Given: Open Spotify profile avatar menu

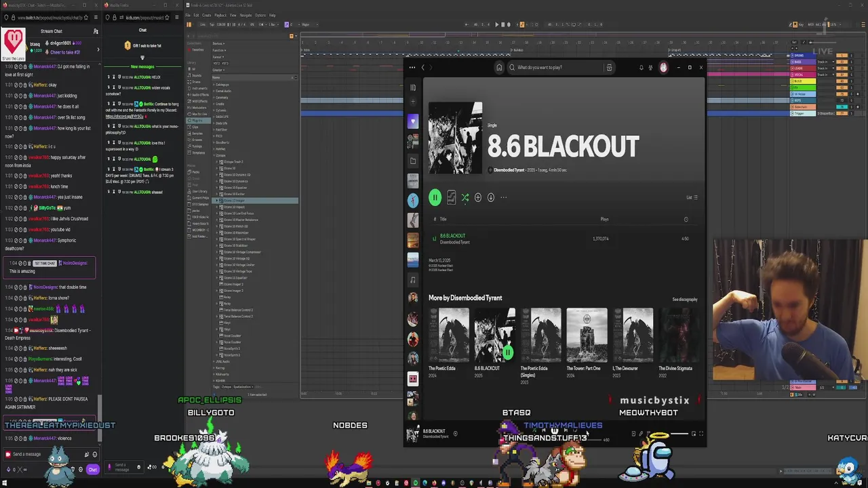Looking at the screenshot, I should pyautogui.click(x=663, y=67).
